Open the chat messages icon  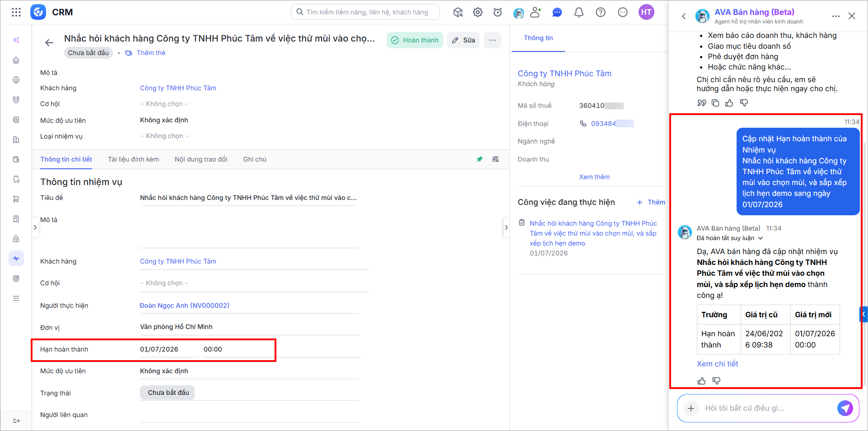(x=557, y=12)
